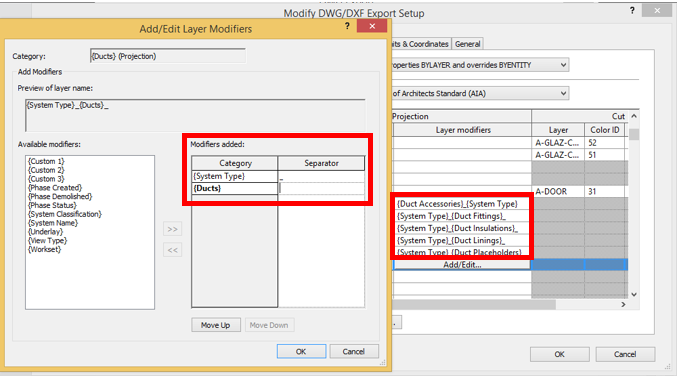Click the add modifier >> arrow button
Viewport: 678px width, 379px height.
pos(173,229)
